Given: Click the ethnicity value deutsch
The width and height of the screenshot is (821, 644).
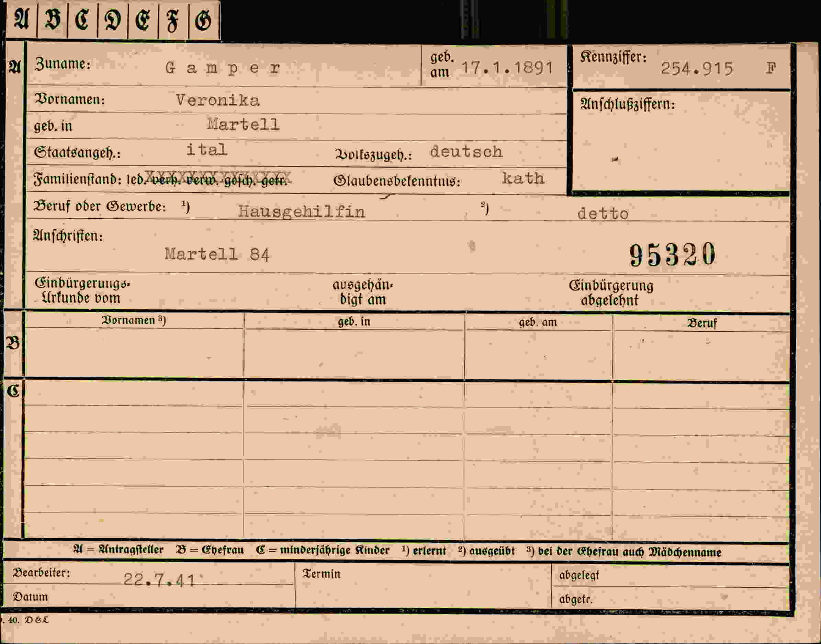Looking at the screenshot, I should pos(466,152).
